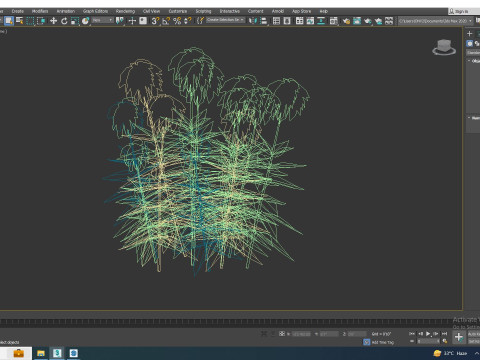The width and height of the screenshot is (480, 360).
Task: Open Help menu
Action: [324, 11]
